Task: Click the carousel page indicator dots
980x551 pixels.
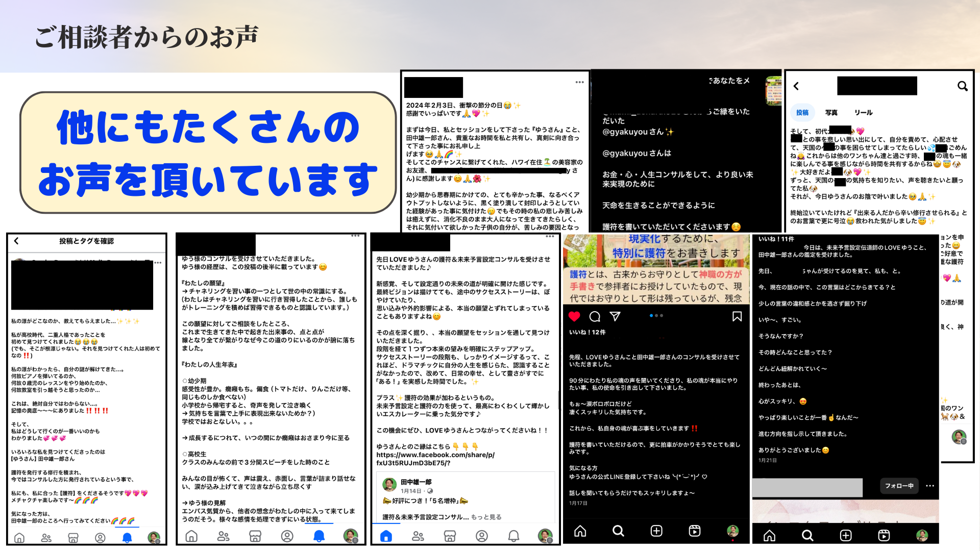Action: (656, 316)
